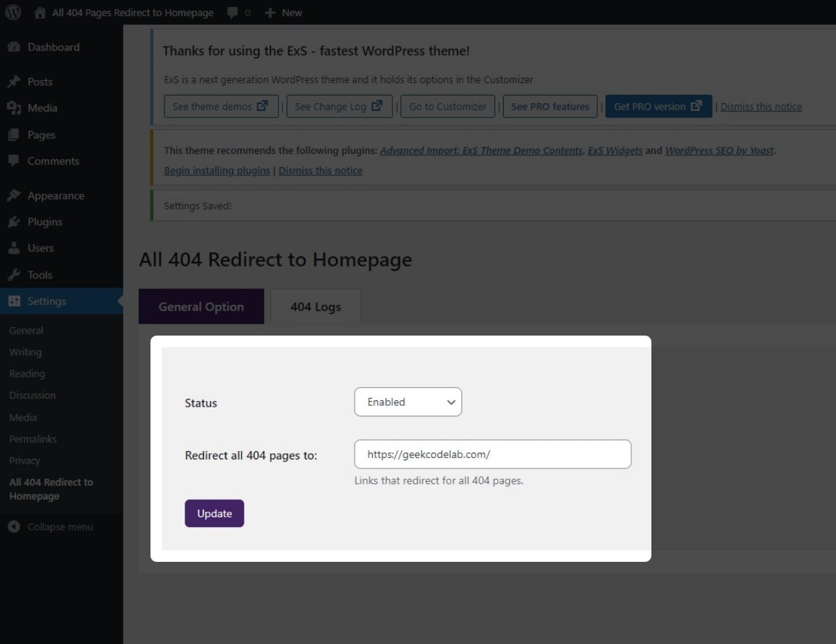Click Go to Customizer button

448,107
